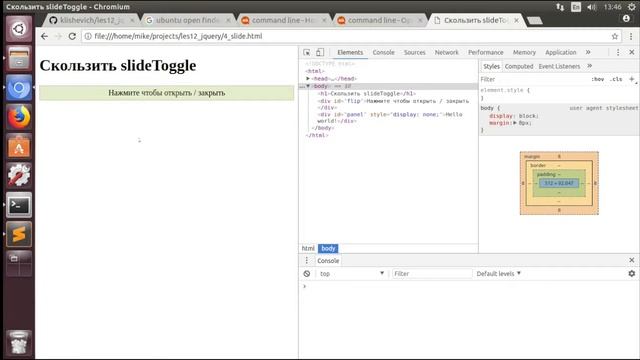Open DevTools customize three-dot menu

click(x=618, y=52)
